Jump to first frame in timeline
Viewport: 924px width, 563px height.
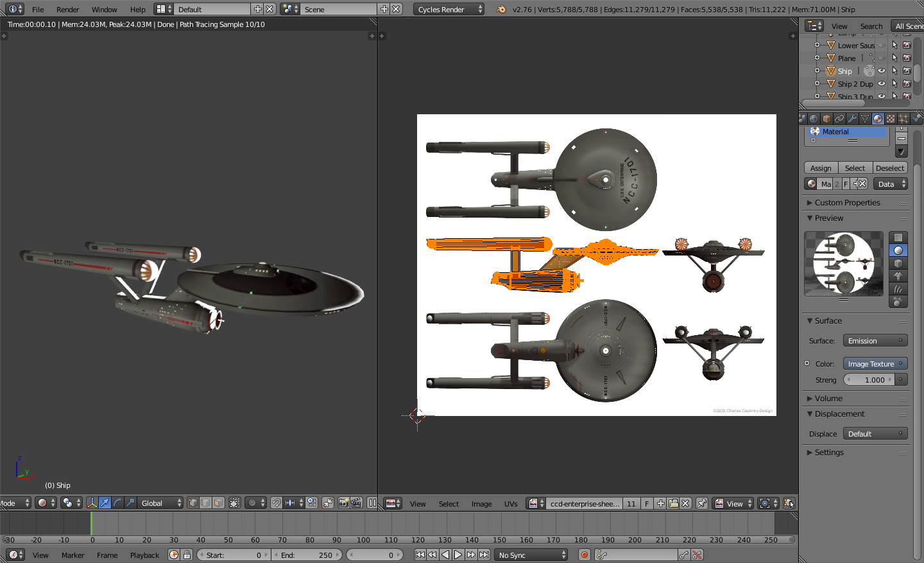420,555
